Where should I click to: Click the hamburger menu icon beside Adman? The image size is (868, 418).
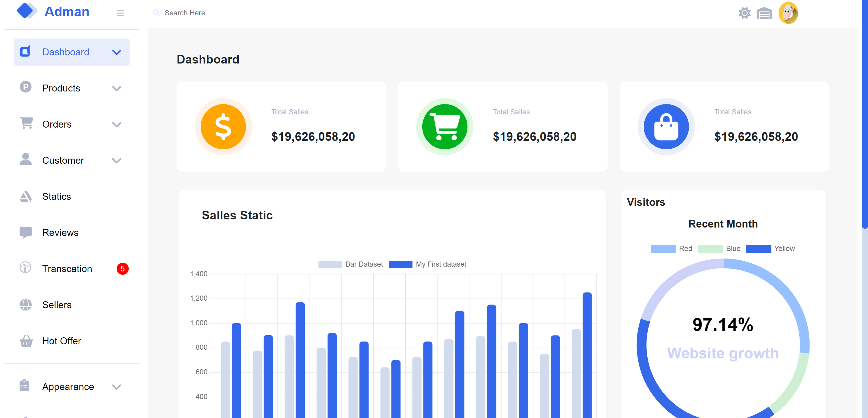[x=120, y=13]
